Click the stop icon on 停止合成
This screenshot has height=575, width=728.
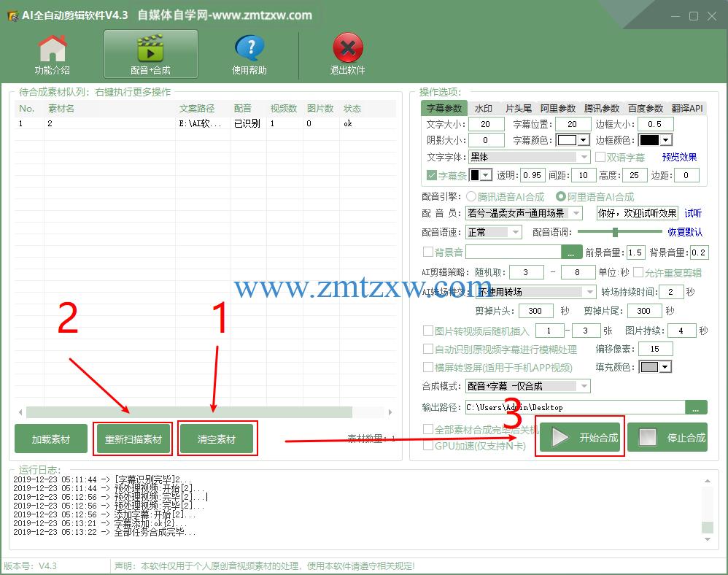coord(646,438)
